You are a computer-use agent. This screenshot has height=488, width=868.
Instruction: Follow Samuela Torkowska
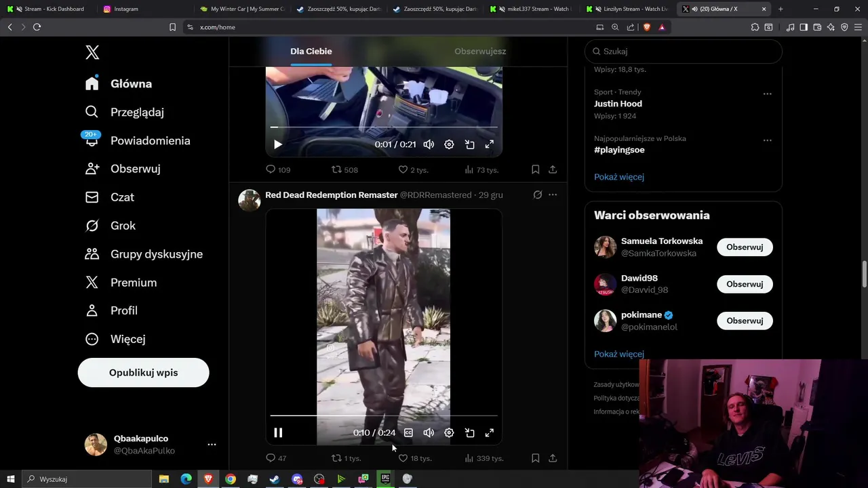(745, 247)
